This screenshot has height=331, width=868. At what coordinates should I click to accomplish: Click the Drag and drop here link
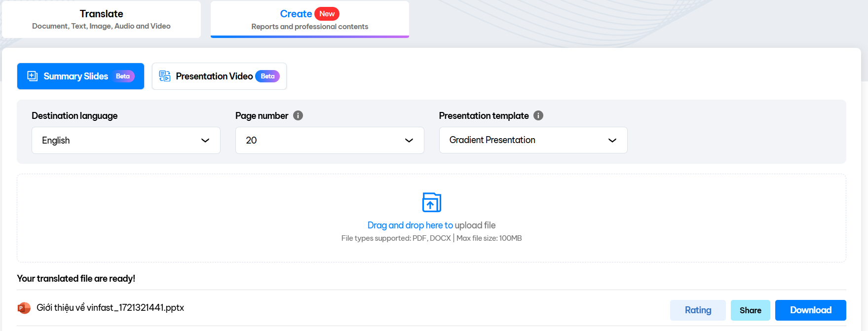(x=410, y=225)
